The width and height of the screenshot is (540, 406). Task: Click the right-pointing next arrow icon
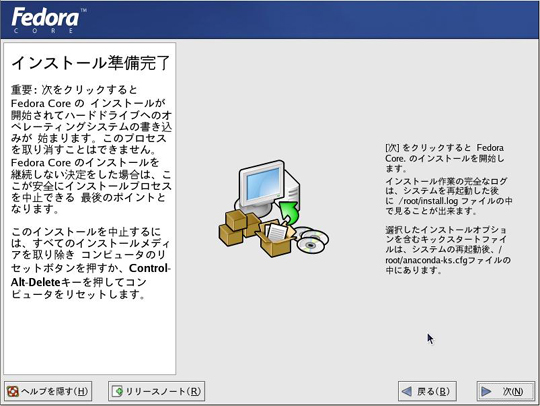486,392
